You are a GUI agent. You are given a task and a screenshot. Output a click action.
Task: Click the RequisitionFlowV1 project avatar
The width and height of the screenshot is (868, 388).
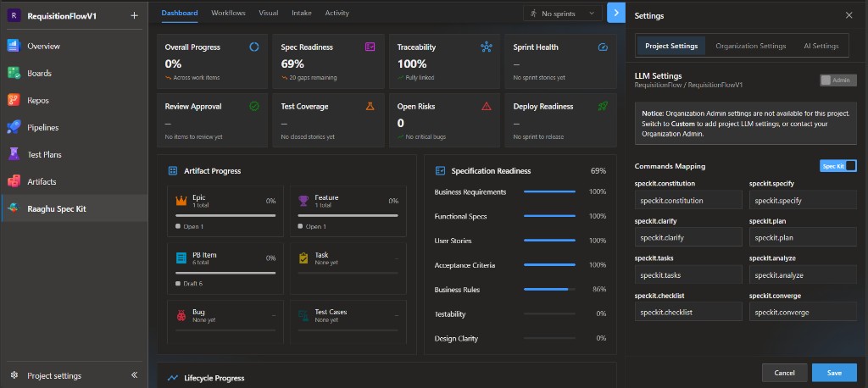[x=14, y=15]
